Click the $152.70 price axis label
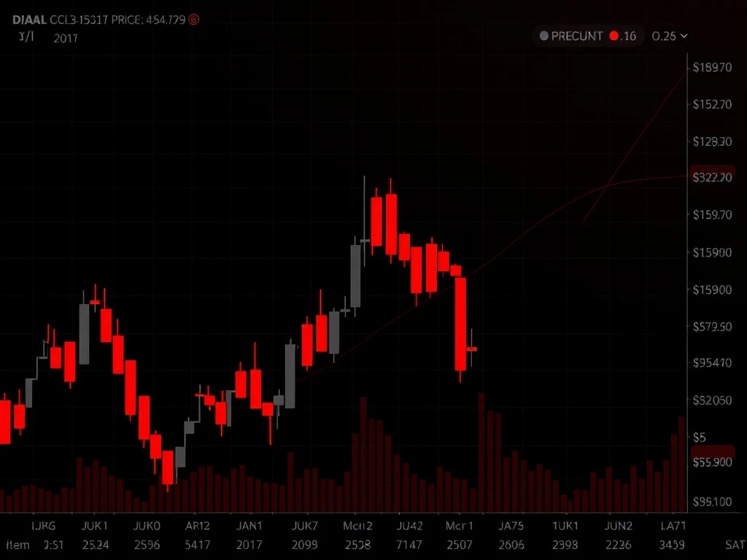 pos(712,104)
